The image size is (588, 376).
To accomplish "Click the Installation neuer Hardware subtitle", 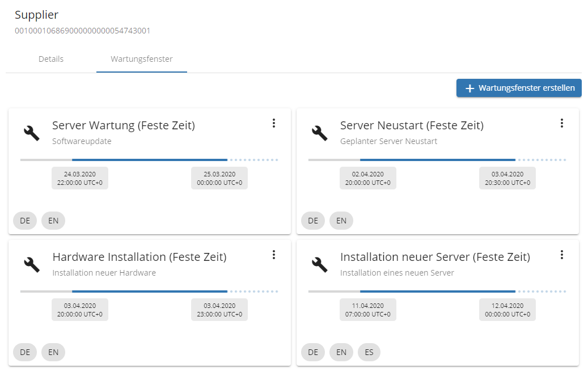I will pyautogui.click(x=104, y=273).
